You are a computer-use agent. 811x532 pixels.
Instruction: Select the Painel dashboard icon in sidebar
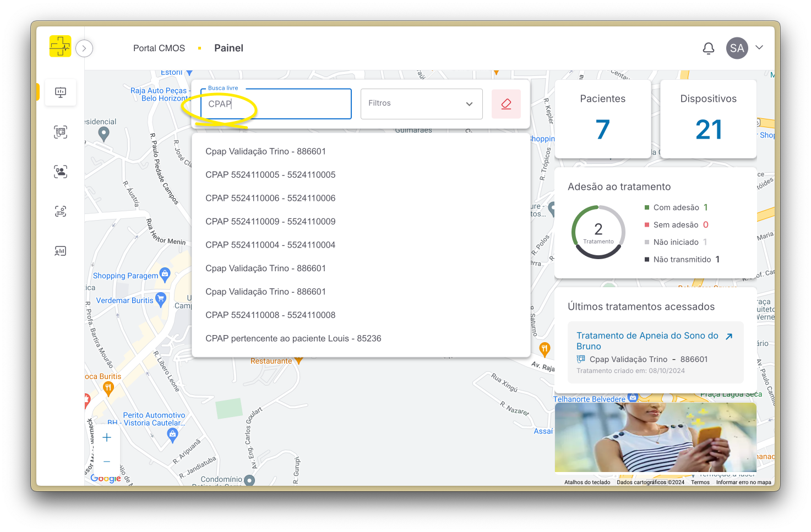pos(61,92)
